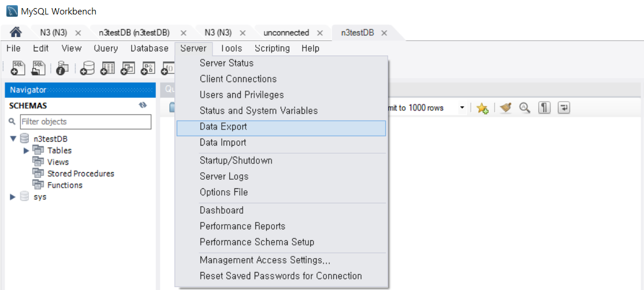644x290 pixels.
Task: Switch to n3testDB (n3testDB) tab
Action: click(x=135, y=33)
